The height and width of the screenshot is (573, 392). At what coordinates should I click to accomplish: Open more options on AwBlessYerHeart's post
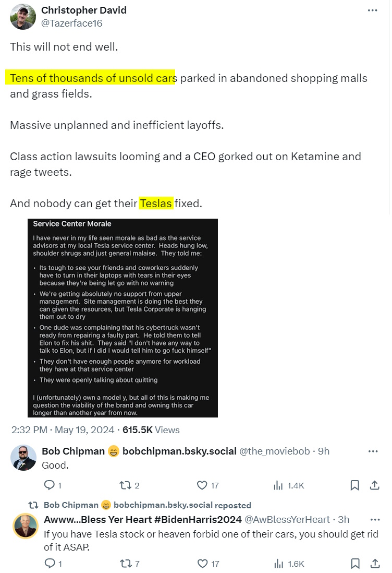click(374, 519)
